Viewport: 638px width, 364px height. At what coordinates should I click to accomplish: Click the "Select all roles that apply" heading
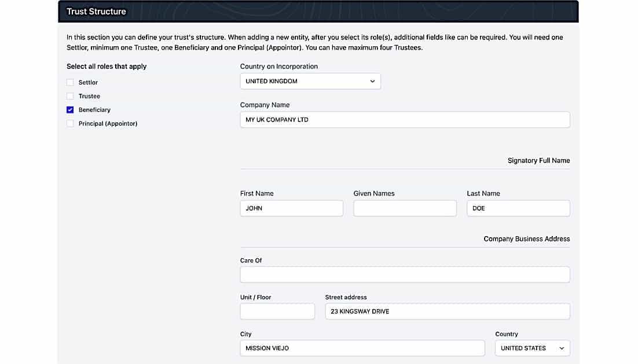(x=107, y=67)
